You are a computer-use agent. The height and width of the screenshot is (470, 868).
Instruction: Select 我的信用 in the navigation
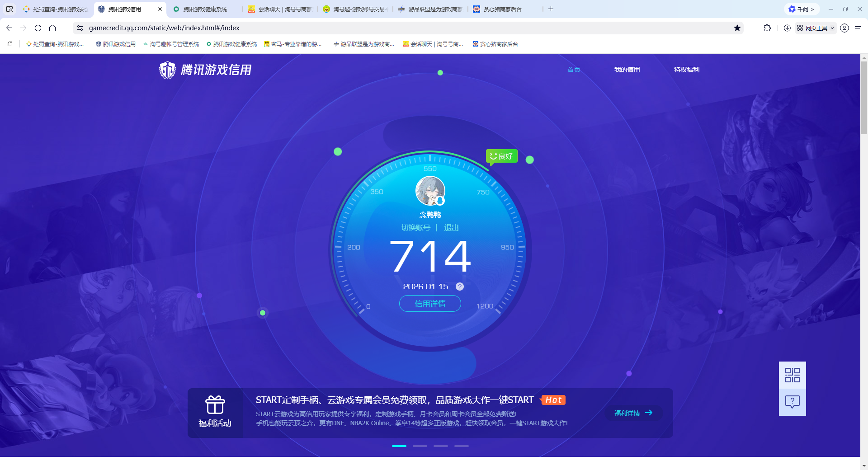[627, 70]
